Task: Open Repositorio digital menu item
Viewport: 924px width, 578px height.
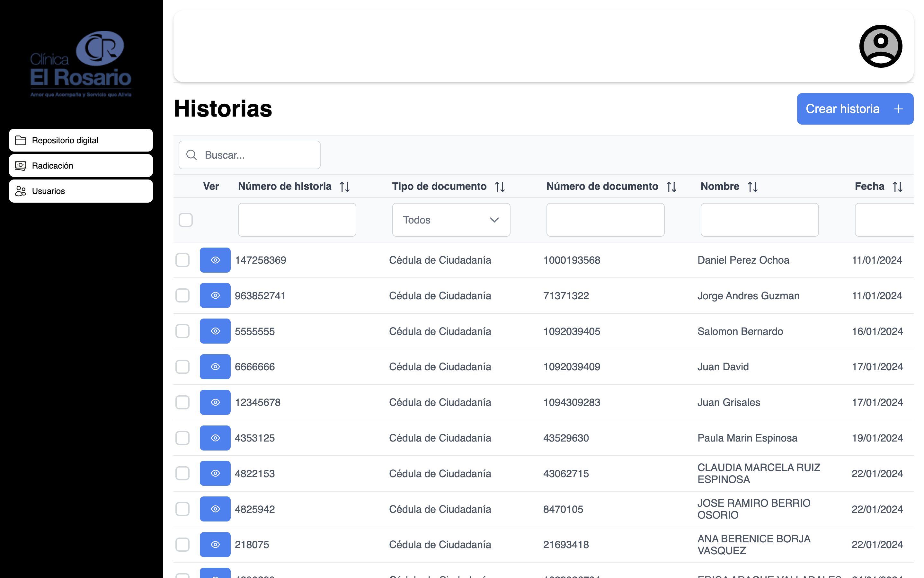Action: point(81,140)
